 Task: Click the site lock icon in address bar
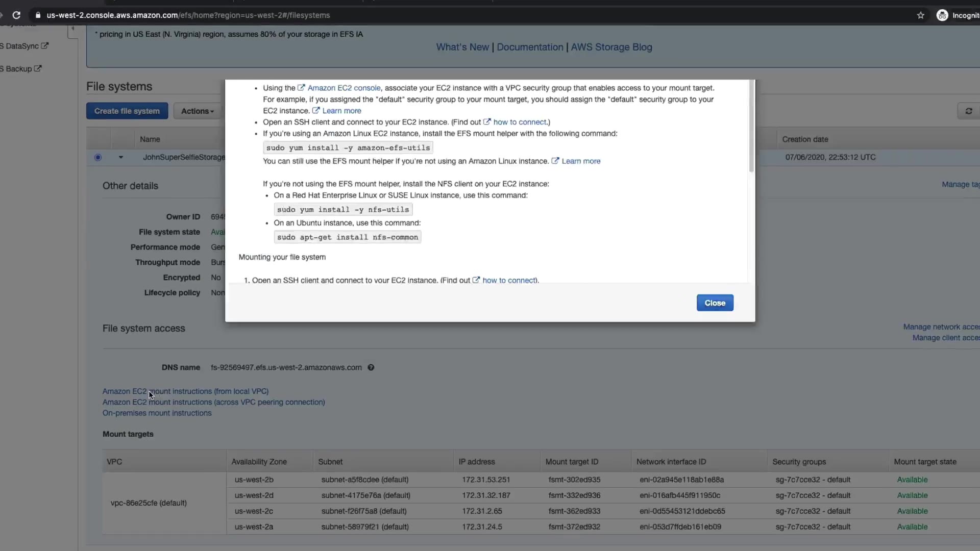[38, 15]
